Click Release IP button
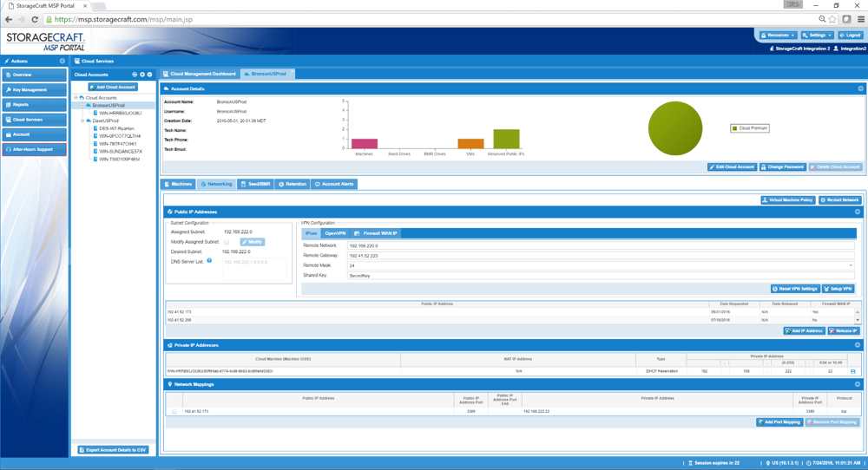The height and width of the screenshot is (470, 868). coord(843,330)
